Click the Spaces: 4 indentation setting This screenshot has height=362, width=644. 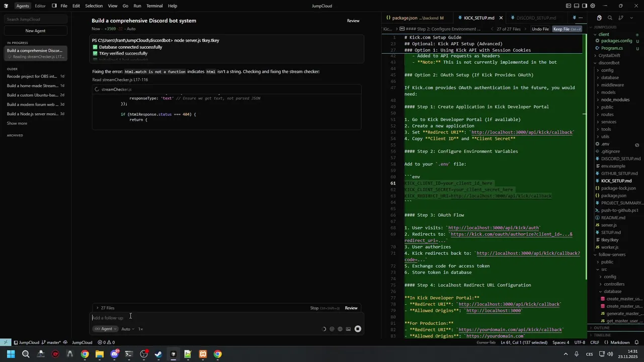pyautogui.click(x=560, y=342)
